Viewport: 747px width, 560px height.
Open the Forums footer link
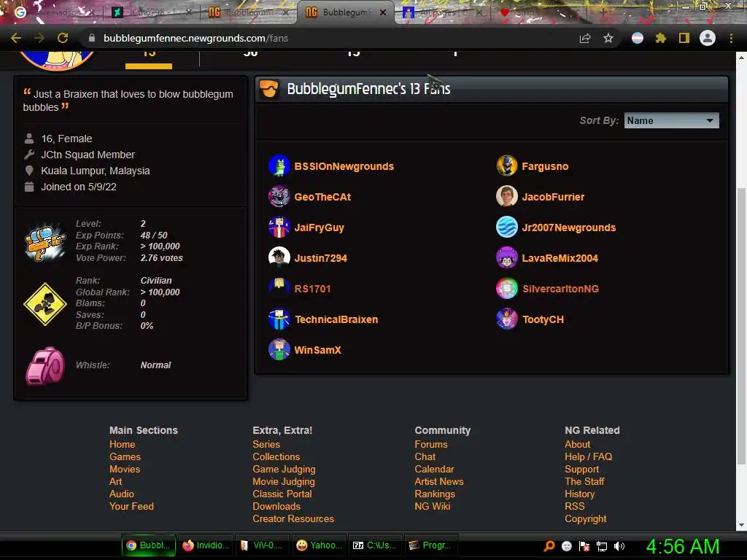(x=430, y=444)
